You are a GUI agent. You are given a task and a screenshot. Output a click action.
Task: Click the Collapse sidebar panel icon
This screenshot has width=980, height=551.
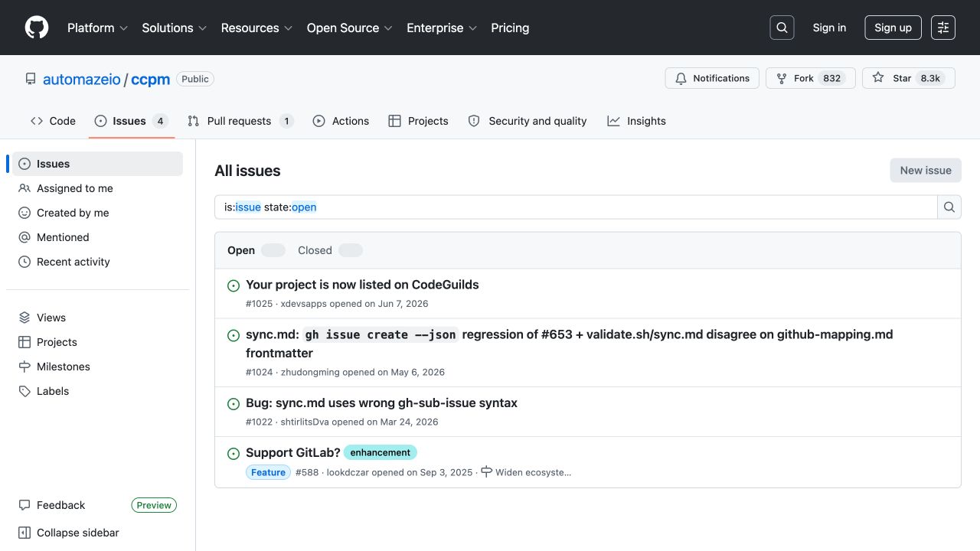coord(24,533)
